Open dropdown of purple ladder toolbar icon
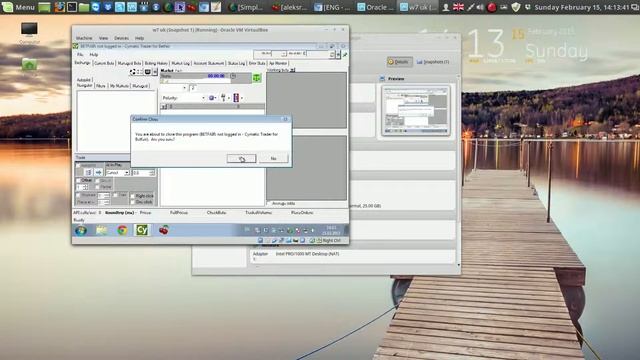640x360 pixels. pos(242,98)
